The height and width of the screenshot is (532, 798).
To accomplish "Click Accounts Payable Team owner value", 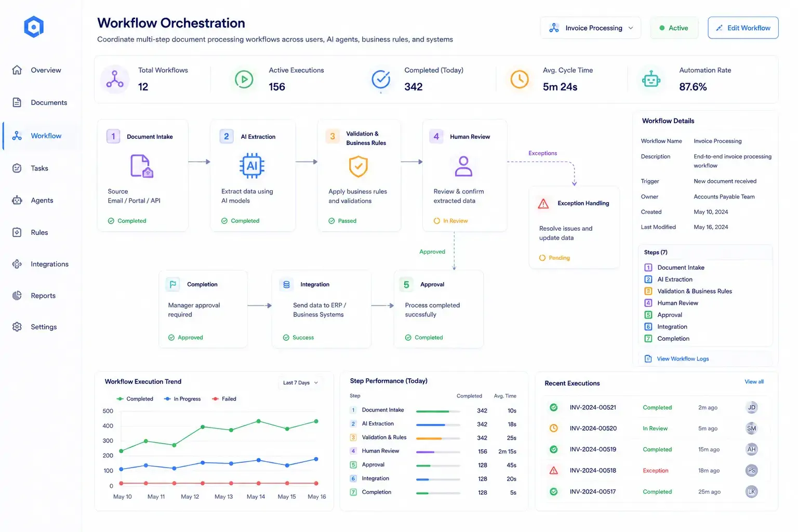I will 724,197.
